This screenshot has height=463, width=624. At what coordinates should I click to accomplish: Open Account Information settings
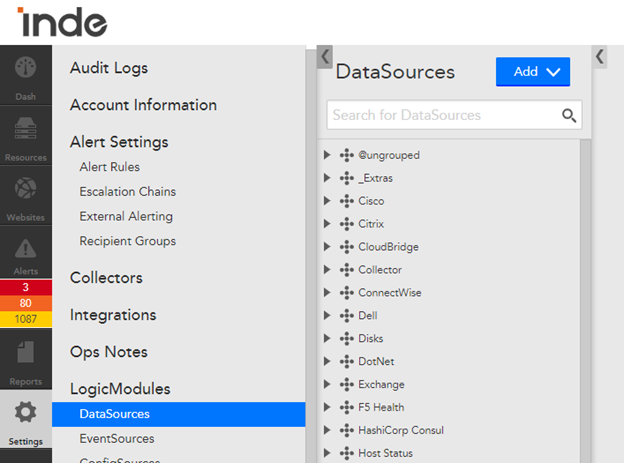tap(143, 105)
